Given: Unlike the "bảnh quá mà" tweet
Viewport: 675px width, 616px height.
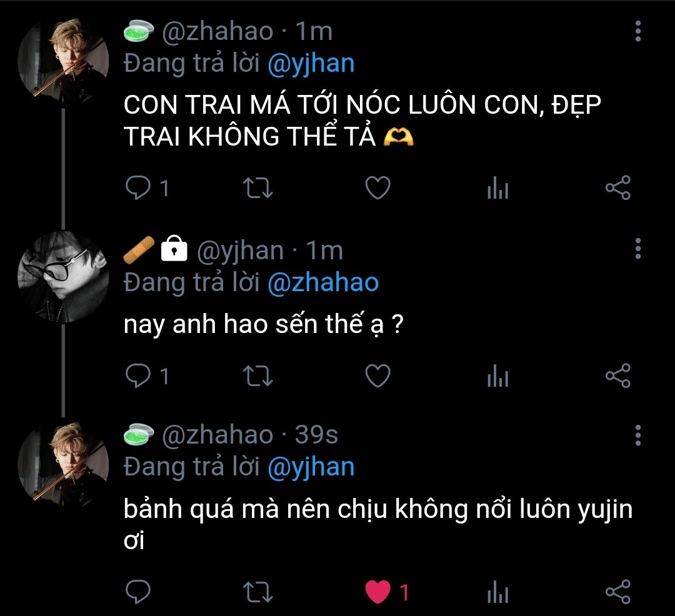Looking at the screenshot, I should coord(377,592).
